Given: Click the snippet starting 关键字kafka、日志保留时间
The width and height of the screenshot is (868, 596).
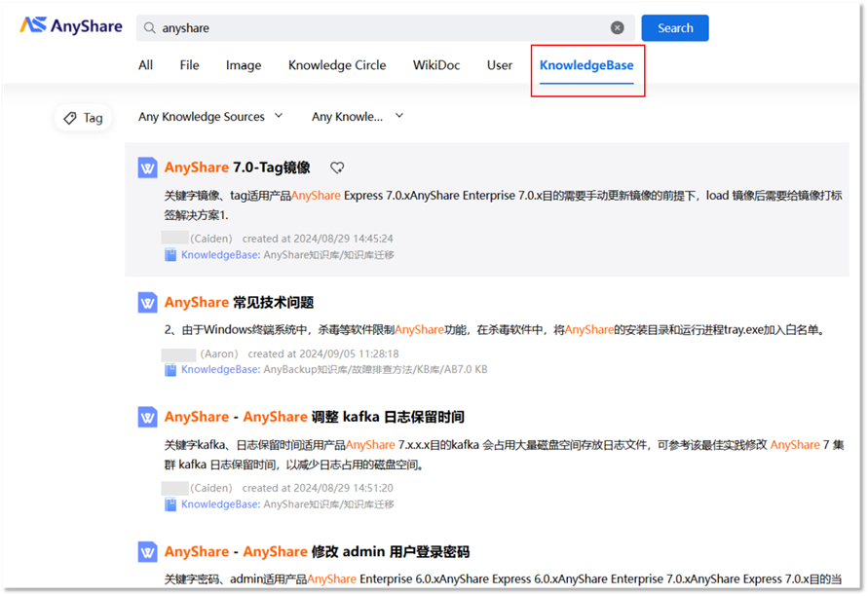Looking at the screenshot, I should point(504,455).
